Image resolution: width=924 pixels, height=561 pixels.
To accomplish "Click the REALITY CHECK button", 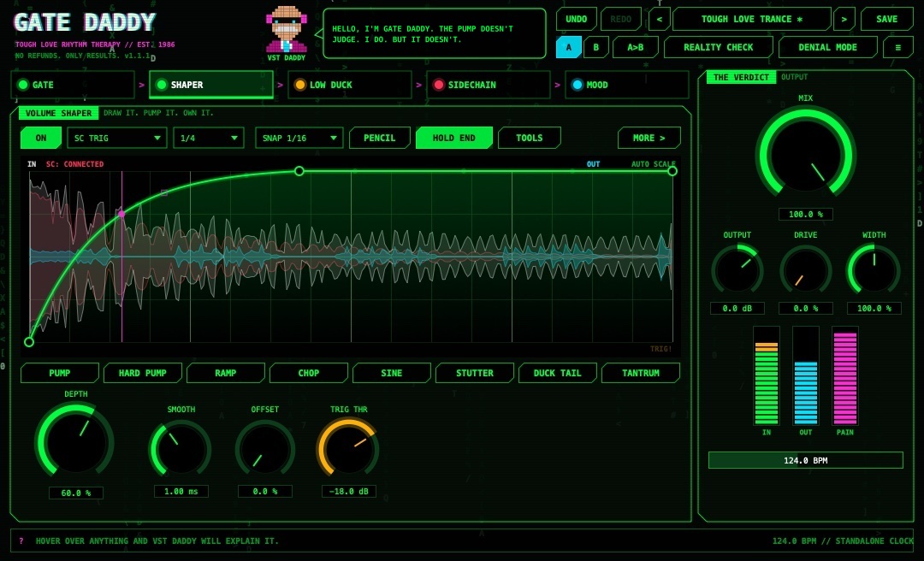I will 719,47.
